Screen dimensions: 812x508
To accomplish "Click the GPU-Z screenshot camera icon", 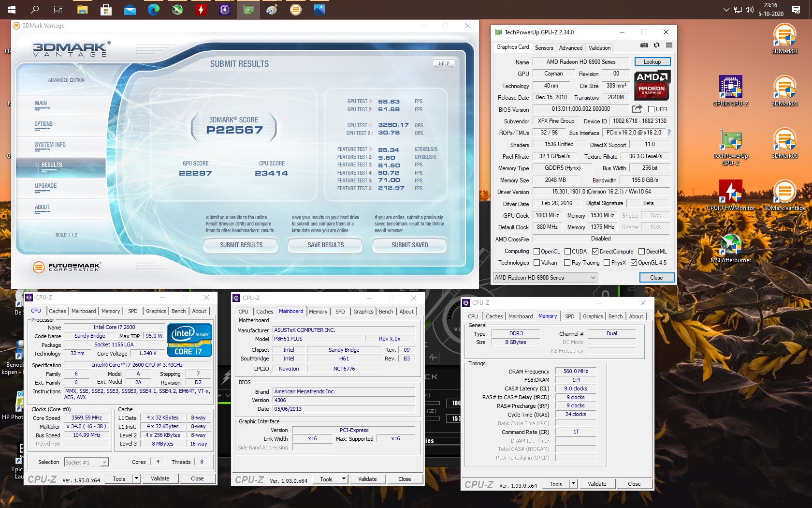I will tap(644, 45).
